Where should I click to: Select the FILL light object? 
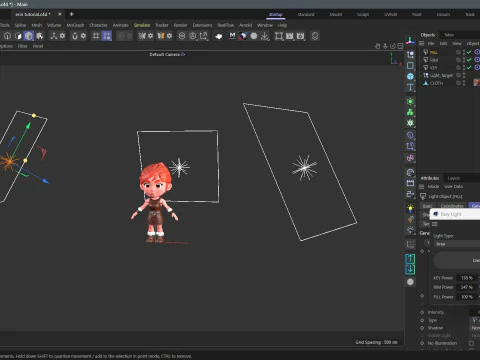coord(434,52)
